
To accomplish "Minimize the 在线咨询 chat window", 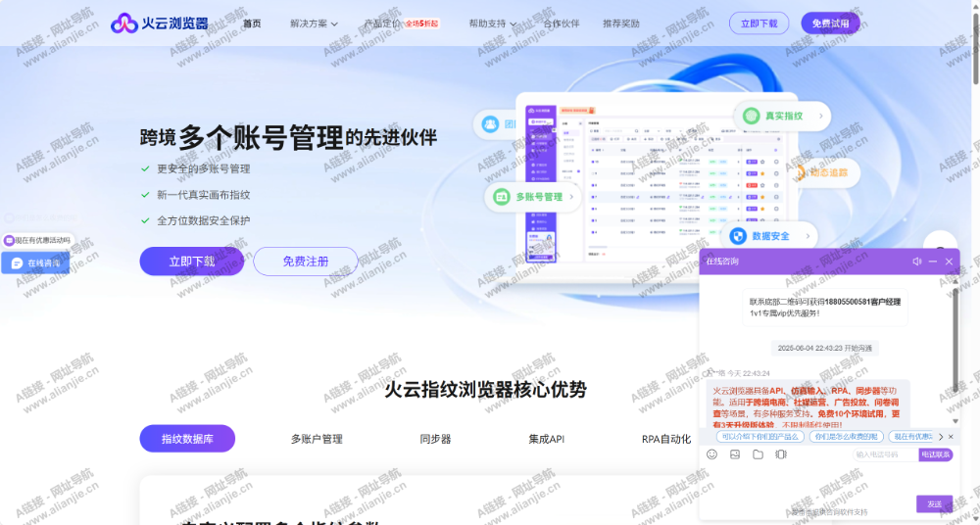I will pos(933,262).
